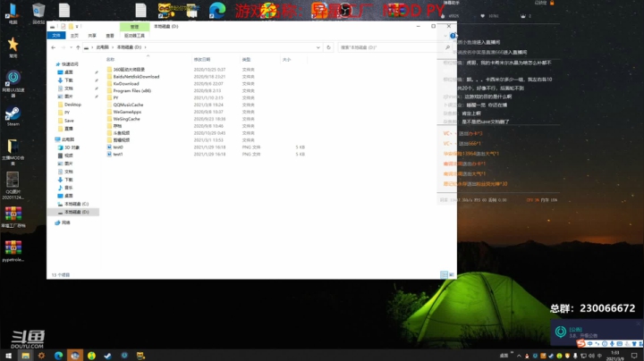Select 此电脑 in the navigation pane
Screen dimensions: 644x361
pos(68,139)
